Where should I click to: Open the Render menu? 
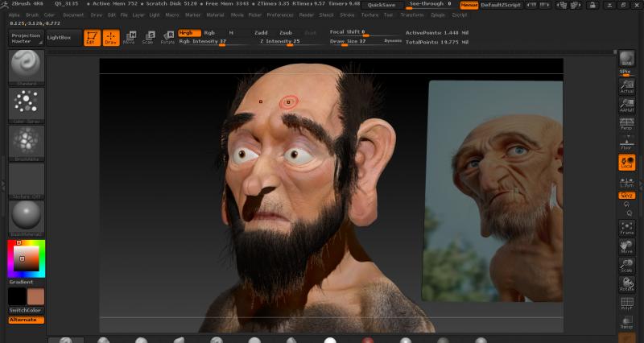[x=307, y=14]
